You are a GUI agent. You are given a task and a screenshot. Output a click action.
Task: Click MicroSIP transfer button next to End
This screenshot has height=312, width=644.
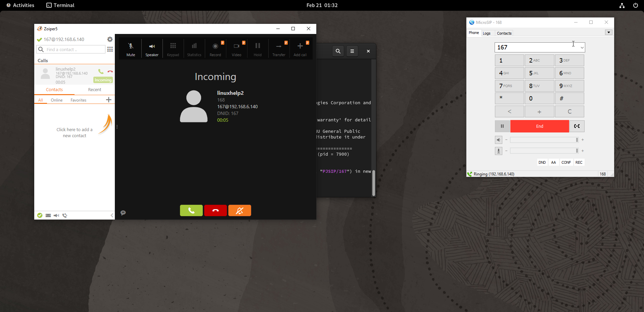577,126
